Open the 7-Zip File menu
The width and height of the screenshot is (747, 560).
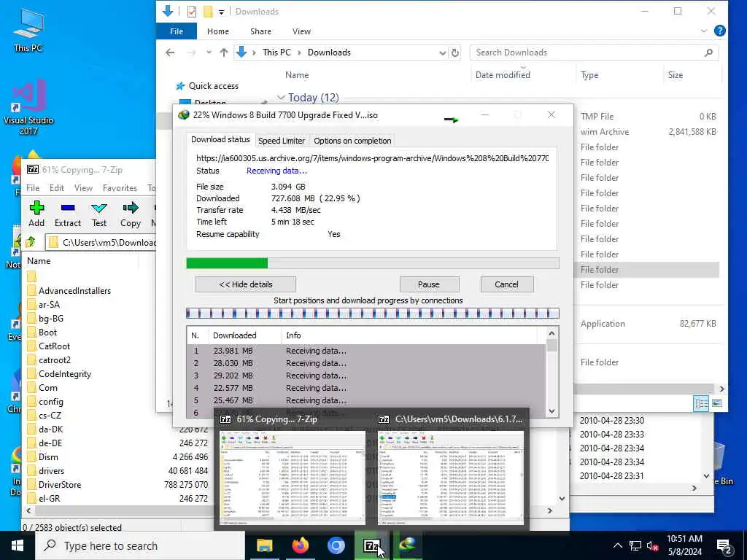pyautogui.click(x=33, y=188)
